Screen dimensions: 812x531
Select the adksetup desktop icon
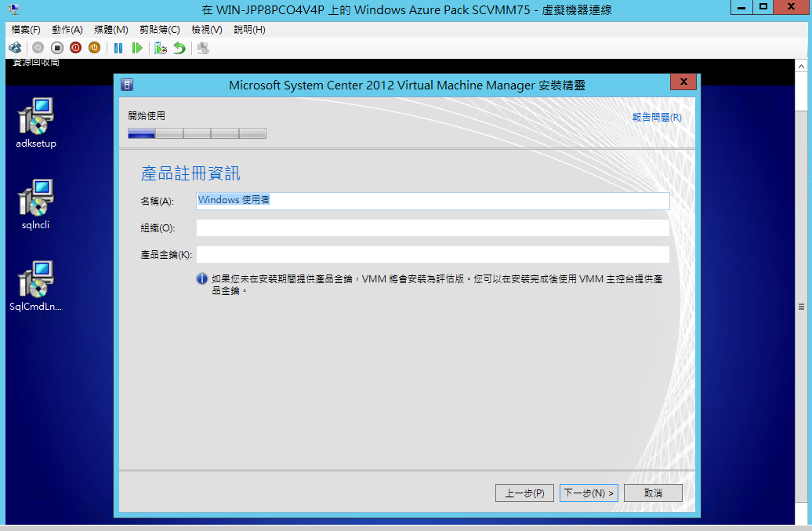point(36,123)
